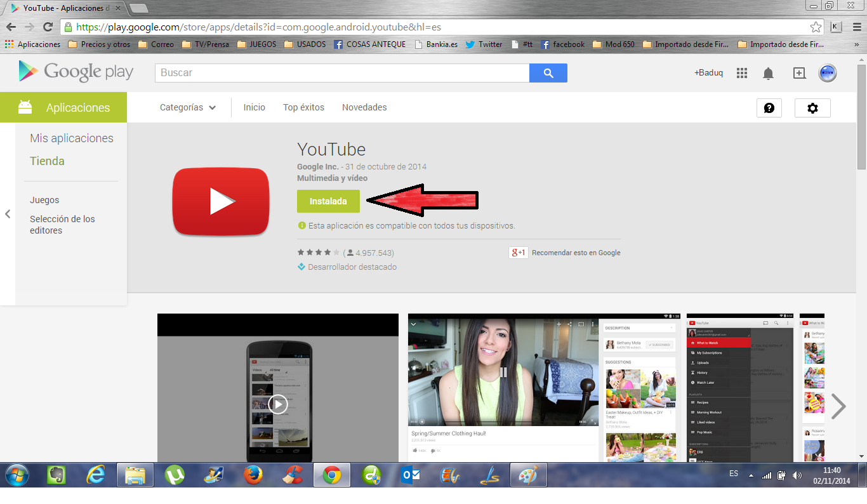Open the notifications bell
This screenshot has height=504, width=867.
click(768, 73)
